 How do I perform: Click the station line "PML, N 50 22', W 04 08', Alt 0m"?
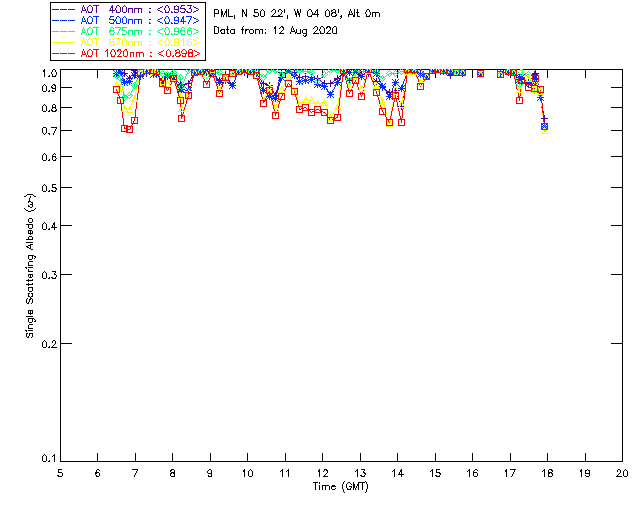297,14
